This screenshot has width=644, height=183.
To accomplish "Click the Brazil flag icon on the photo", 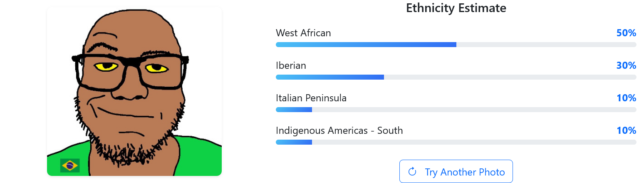I will coord(70,165).
